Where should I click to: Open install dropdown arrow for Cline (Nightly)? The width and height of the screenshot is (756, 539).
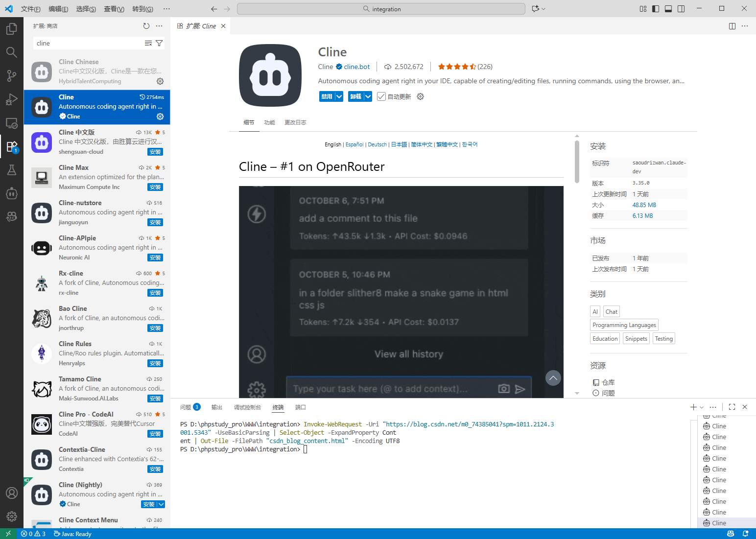pos(161,504)
